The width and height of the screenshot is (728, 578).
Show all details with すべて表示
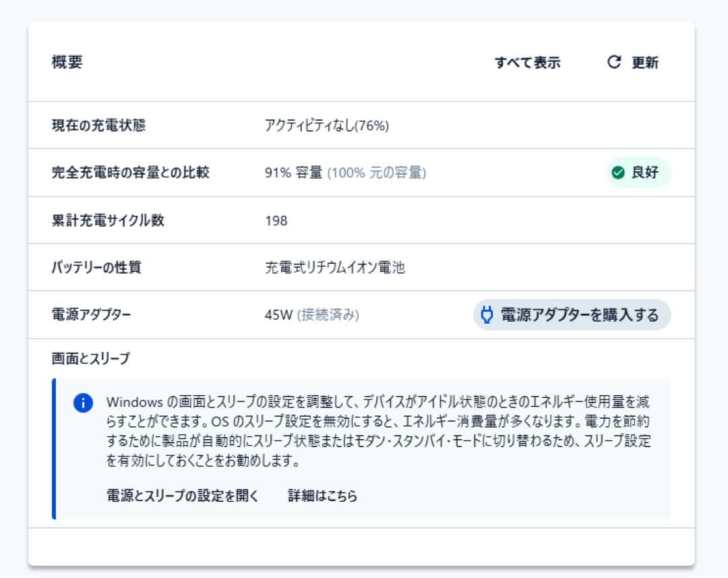tap(527, 63)
